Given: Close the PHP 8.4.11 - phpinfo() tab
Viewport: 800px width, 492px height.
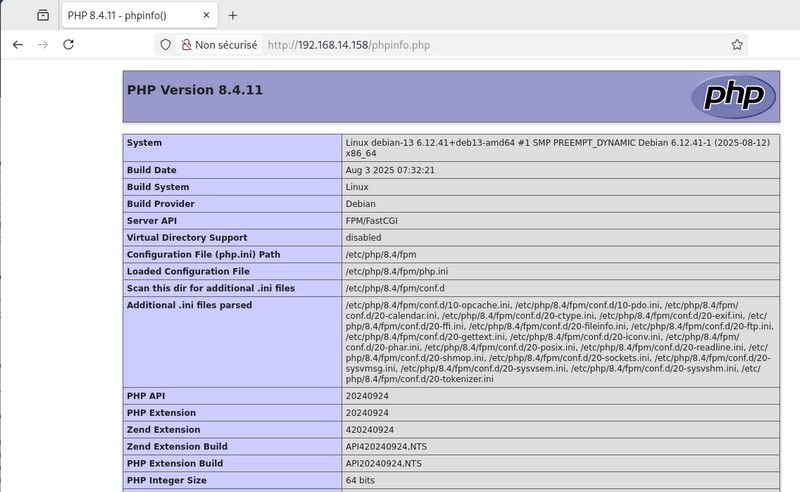Looking at the screenshot, I should [x=205, y=15].
